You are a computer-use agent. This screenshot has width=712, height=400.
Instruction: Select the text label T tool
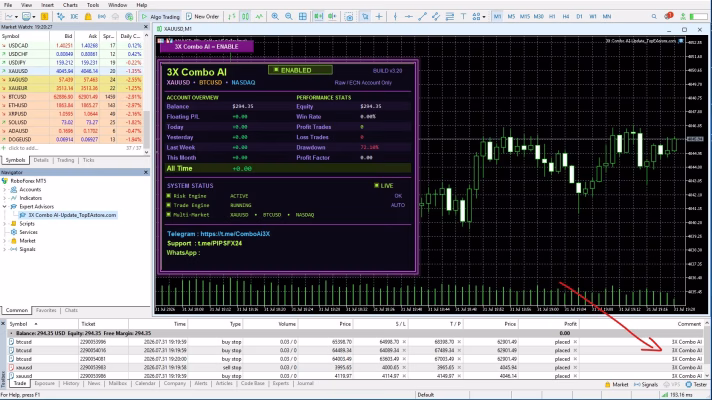pos(463,16)
